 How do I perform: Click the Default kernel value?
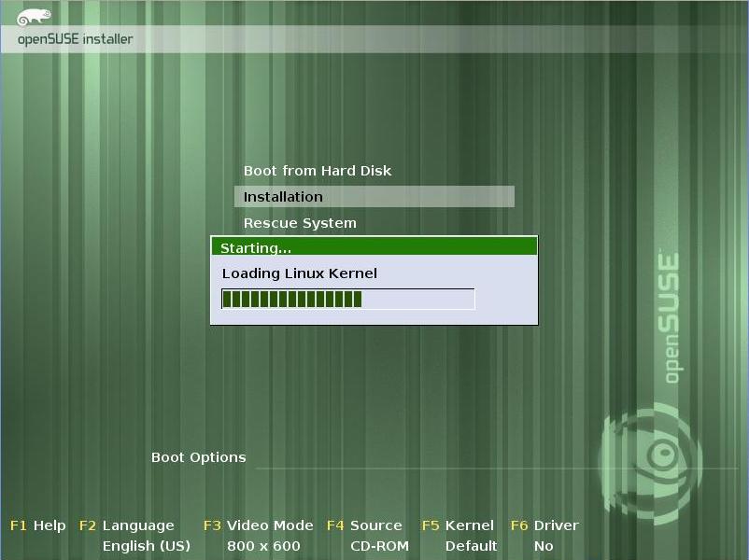point(471,546)
